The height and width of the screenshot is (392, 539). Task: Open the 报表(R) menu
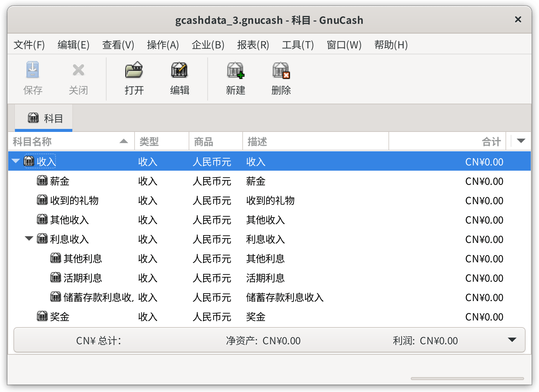[x=253, y=45]
